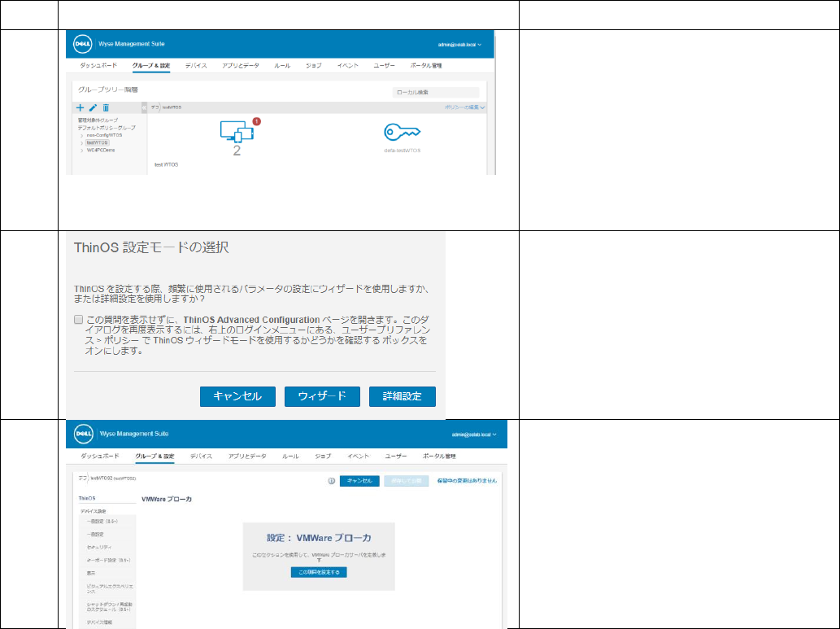Image resolution: width=840 pixels, height=629 pixels.
Task: Focus the ローカル検索 search field
Action: (436, 93)
